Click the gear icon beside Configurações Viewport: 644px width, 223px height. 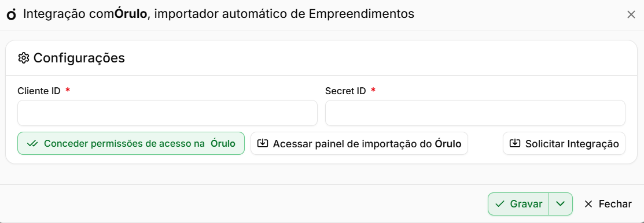click(23, 58)
